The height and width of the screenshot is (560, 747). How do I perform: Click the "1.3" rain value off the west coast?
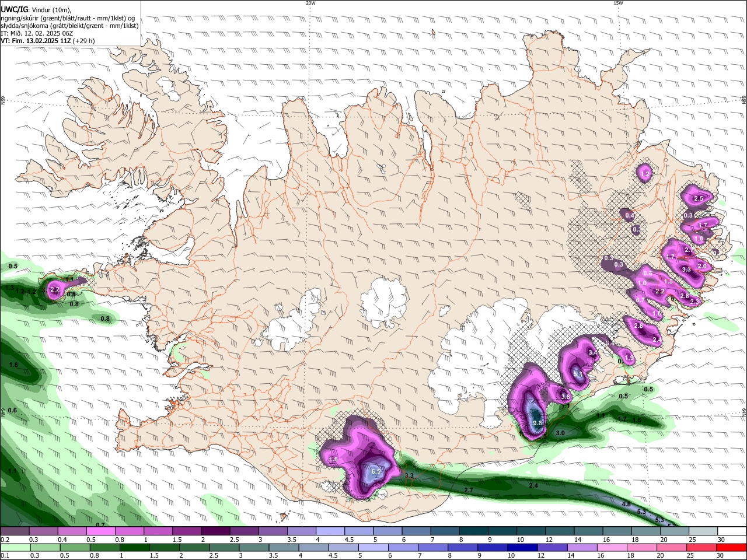[9, 288]
